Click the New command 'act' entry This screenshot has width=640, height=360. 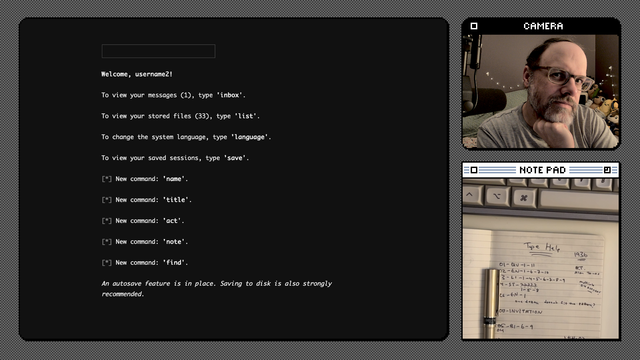[x=143, y=220]
